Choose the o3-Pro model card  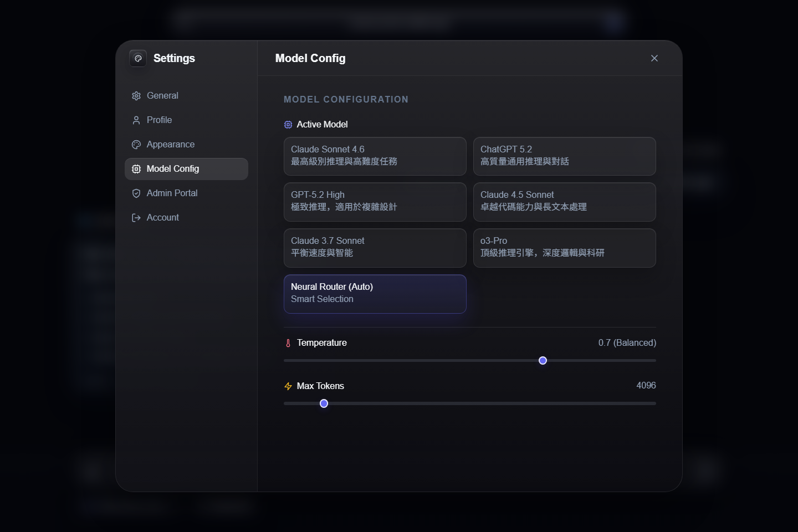click(565, 248)
